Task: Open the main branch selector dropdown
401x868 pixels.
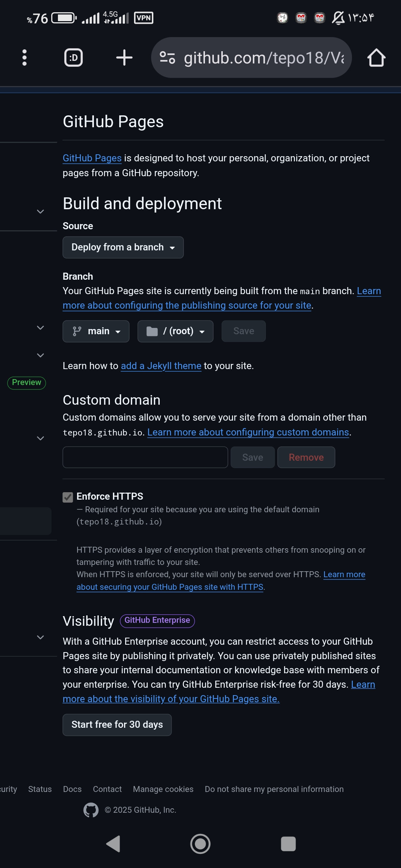Action: click(x=96, y=331)
